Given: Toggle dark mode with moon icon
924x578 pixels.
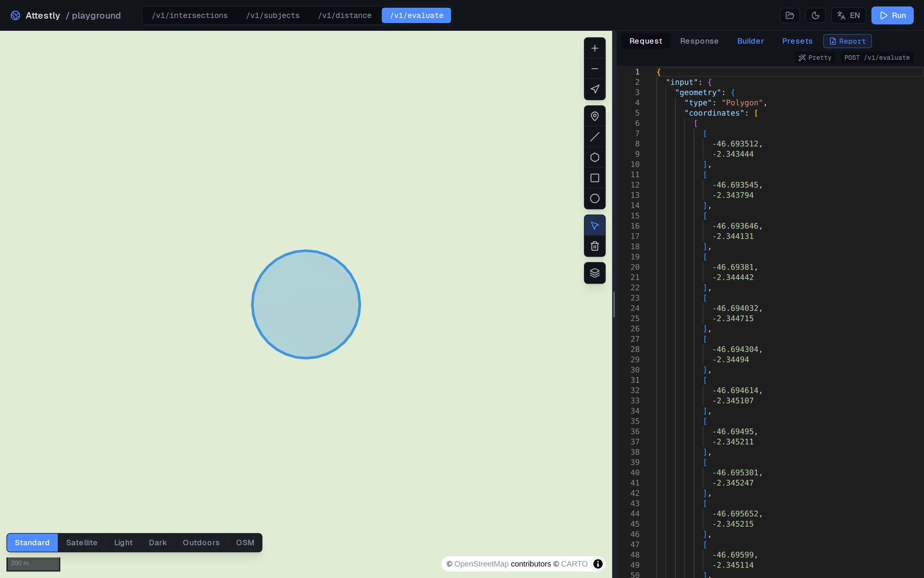Looking at the screenshot, I should coord(815,15).
